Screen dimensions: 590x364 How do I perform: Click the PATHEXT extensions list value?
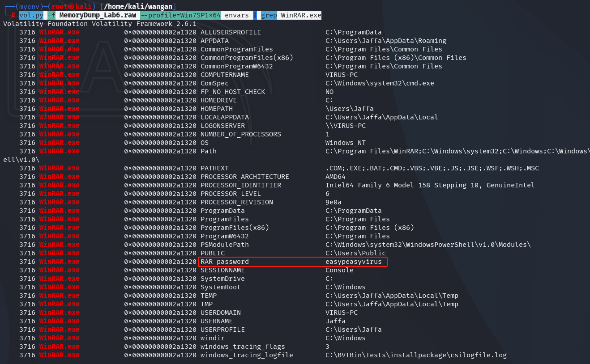point(432,168)
